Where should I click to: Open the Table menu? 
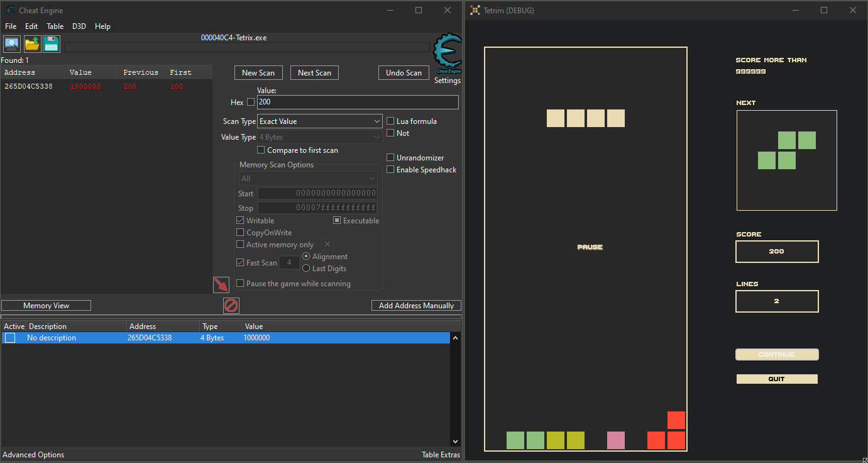click(x=55, y=26)
